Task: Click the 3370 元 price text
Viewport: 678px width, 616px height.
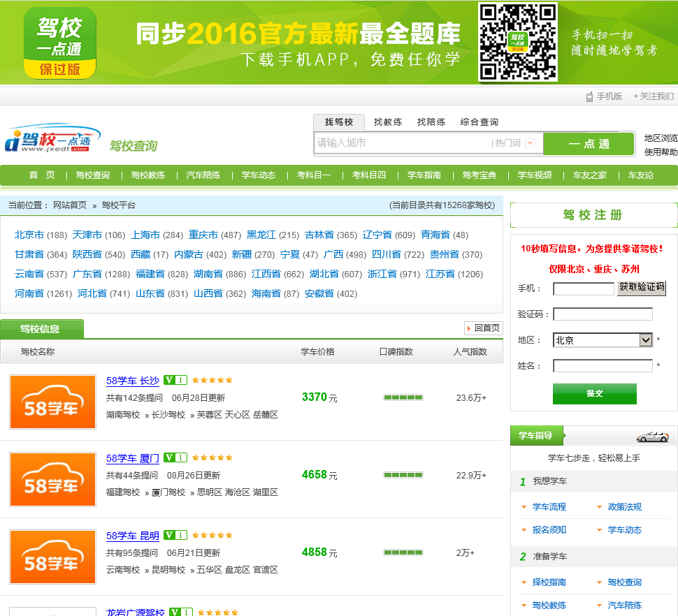Action: [x=319, y=397]
